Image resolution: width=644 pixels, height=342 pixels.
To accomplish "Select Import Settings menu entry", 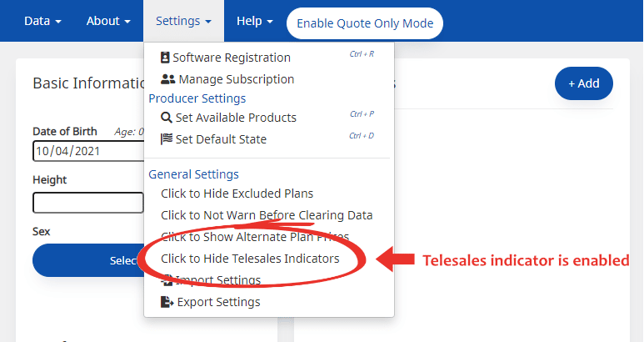I will coord(218,280).
